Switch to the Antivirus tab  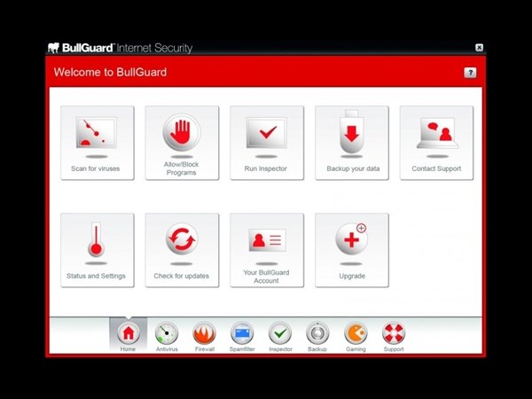tap(167, 335)
